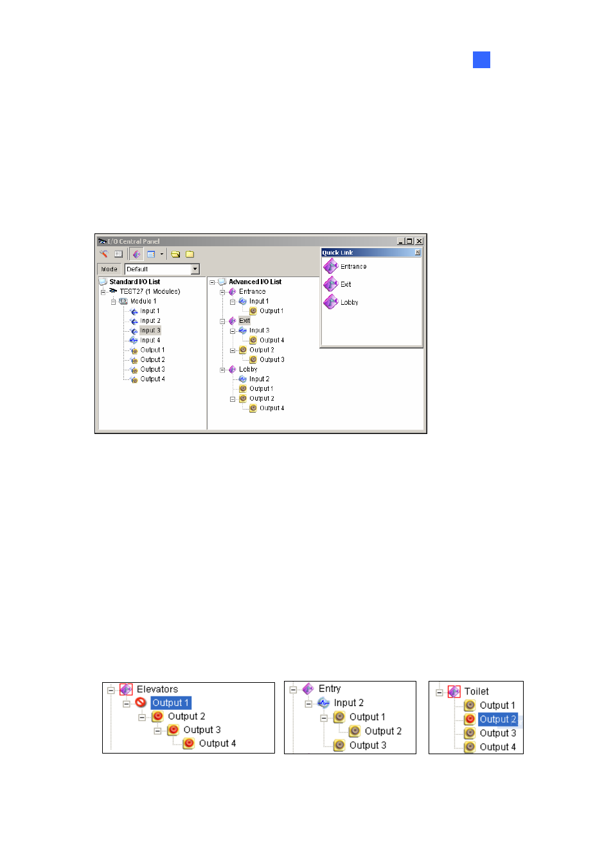
Task: Select the Lobby group in Advanced list
Action: click(x=248, y=369)
